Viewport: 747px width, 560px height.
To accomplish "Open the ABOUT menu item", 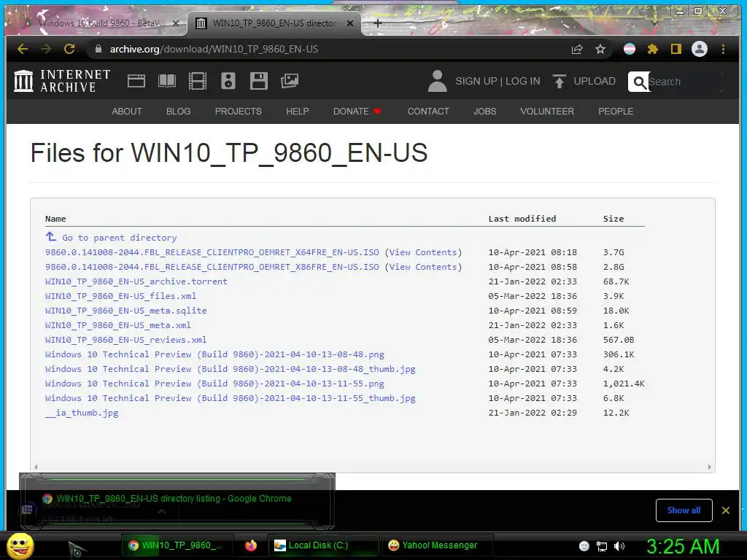I will click(127, 112).
